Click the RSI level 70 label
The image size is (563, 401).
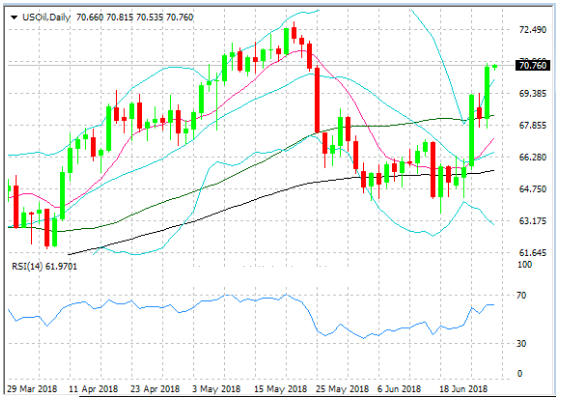(521, 295)
